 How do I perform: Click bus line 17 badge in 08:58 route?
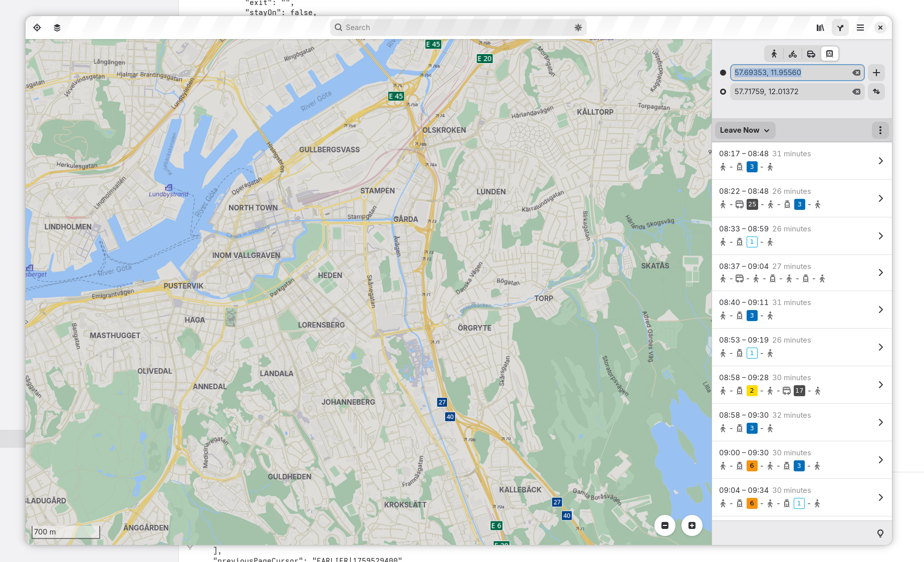coord(799,391)
